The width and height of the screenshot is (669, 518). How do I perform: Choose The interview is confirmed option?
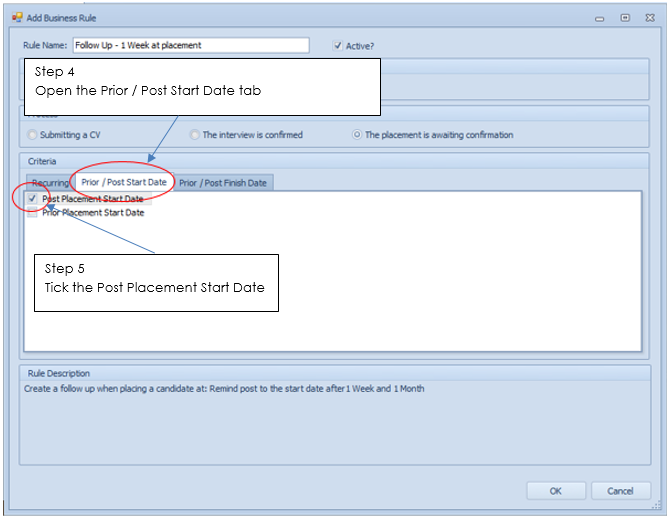(x=196, y=135)
